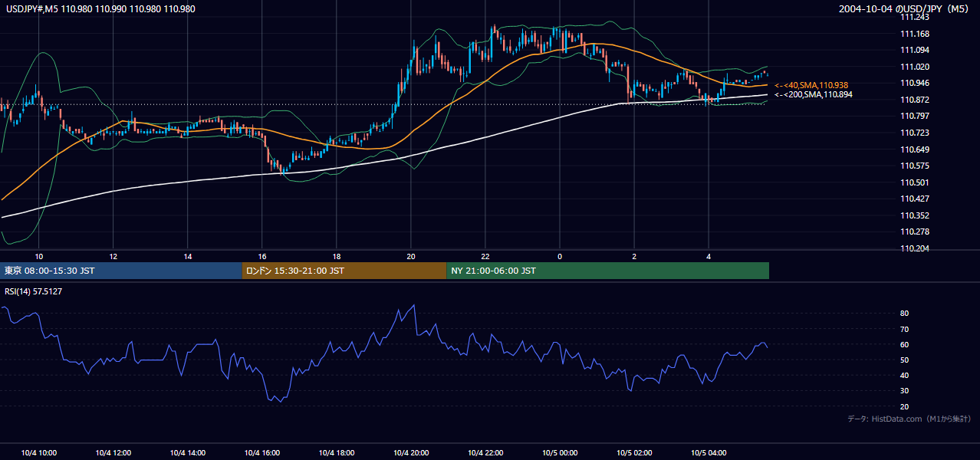Click price axis value 110.797
Image resolution: width=980 pixels, height=460 pixels.
pos(916,116)
